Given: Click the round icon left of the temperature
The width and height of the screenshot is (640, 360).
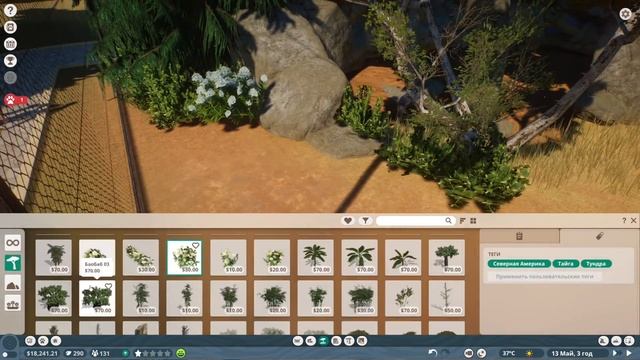Looking at the screenshot, I should [481, 353].
